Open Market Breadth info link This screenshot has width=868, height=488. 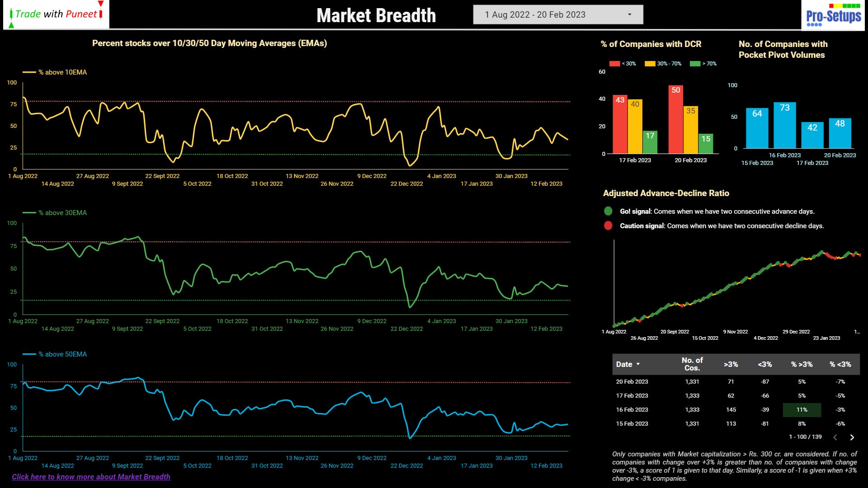[x=91, y=477]
